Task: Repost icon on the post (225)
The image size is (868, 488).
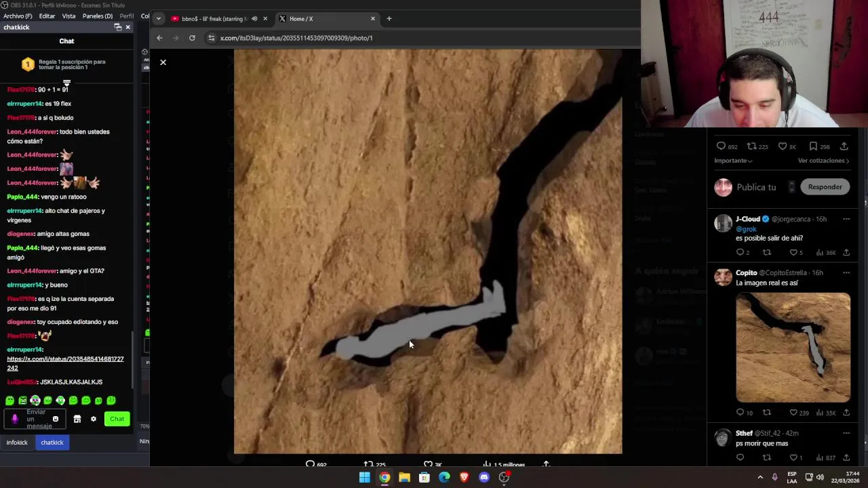Action: tap(751, 146)
